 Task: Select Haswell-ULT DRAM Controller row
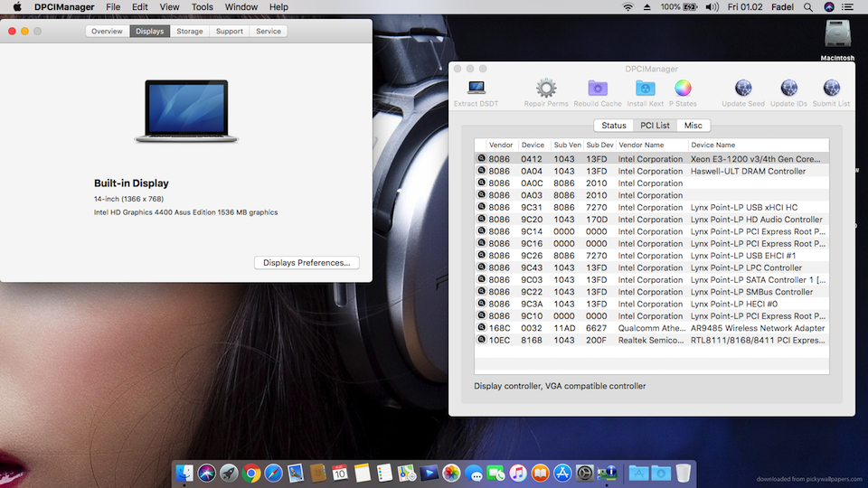click(x=652, y=171)
